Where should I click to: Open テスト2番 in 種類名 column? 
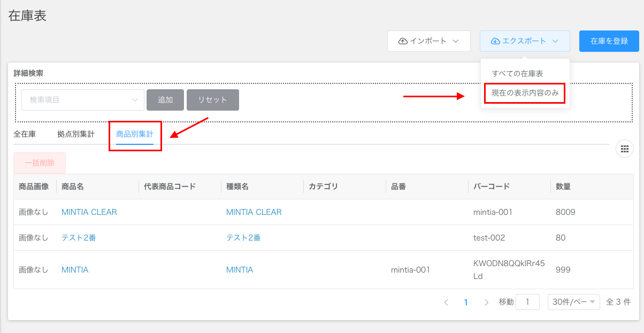click(x=243, y=238)
